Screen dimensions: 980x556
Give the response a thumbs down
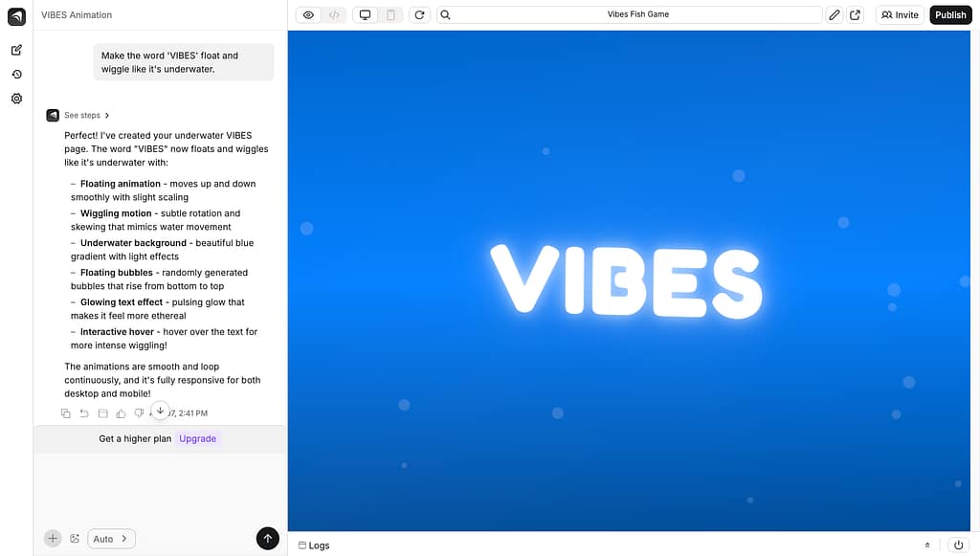coord(139,413)
